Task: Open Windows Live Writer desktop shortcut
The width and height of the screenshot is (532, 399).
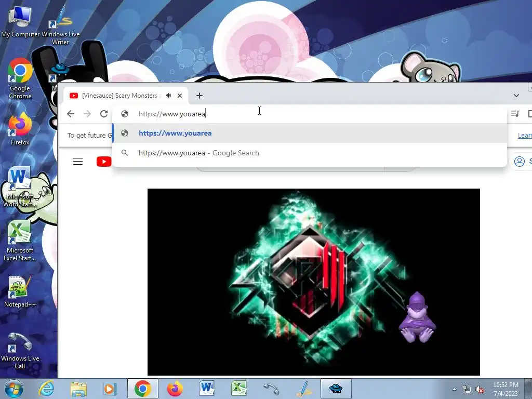Action: tap(60, 25)
